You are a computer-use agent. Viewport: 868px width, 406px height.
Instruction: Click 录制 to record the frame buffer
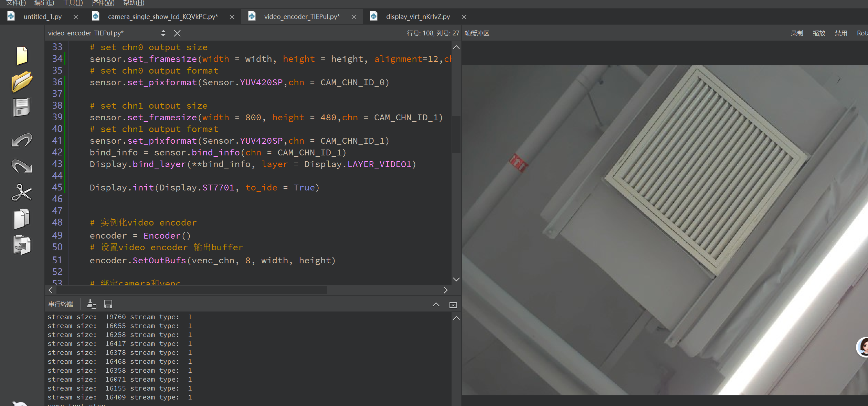tap(797, 33)
